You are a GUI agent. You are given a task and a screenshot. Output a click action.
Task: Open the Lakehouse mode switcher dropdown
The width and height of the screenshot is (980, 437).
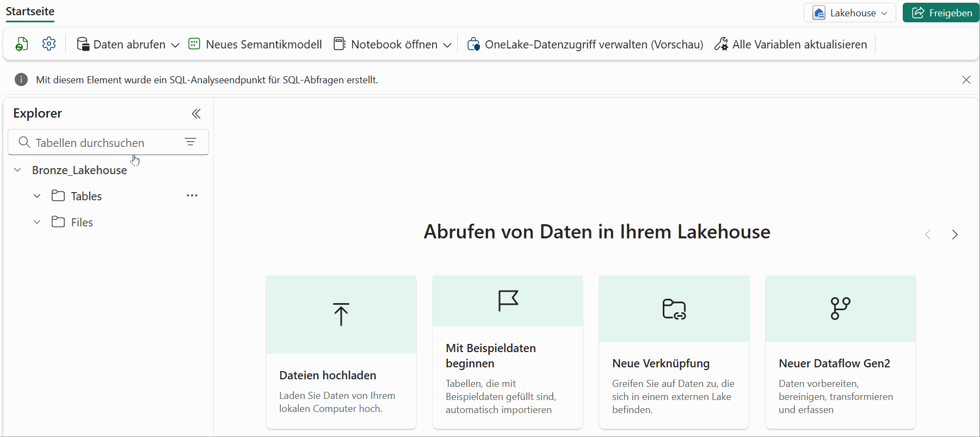849,13
